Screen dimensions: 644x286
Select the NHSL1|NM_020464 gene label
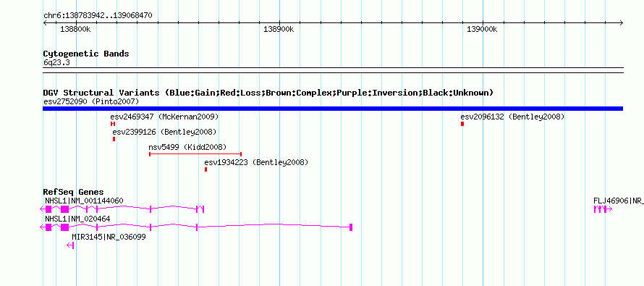[x=77, y=219]
